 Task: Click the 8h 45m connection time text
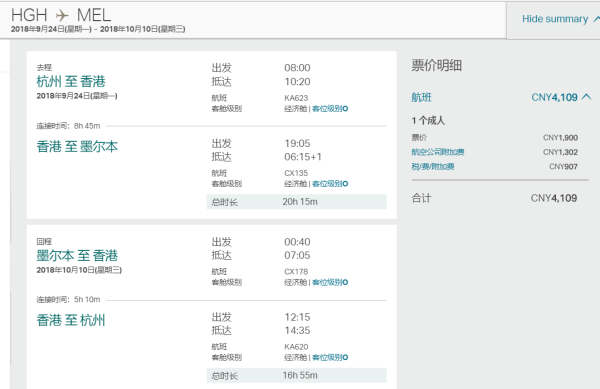pyautogui.click(x=87, y=126)
